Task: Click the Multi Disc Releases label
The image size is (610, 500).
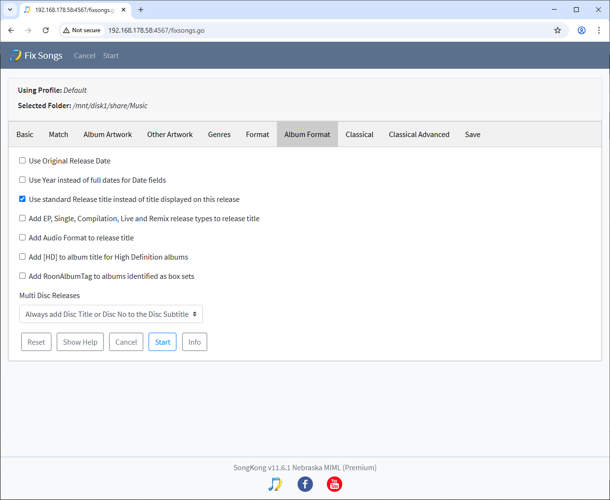Action: click(x=49, y=295)
